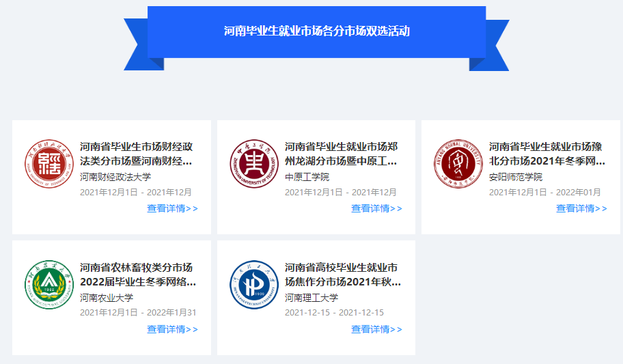Open 查看详情 for 中原工学院 event
The height and width of the screenshot is (364, 623).
pyautogui.click(x=376, y=208)
